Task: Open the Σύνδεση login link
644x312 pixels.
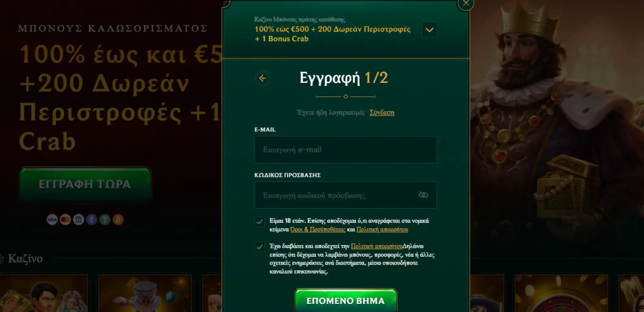Action: coord(382,112)
